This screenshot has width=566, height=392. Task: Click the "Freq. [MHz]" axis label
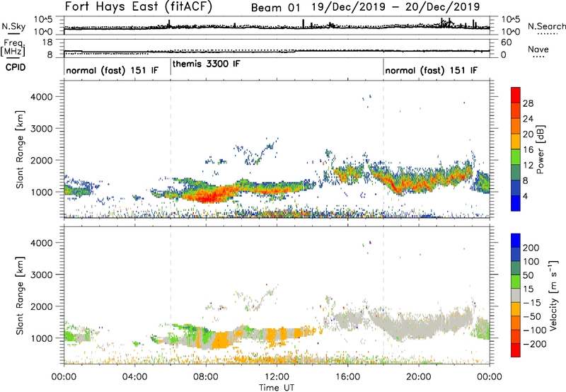click(13, 48)
